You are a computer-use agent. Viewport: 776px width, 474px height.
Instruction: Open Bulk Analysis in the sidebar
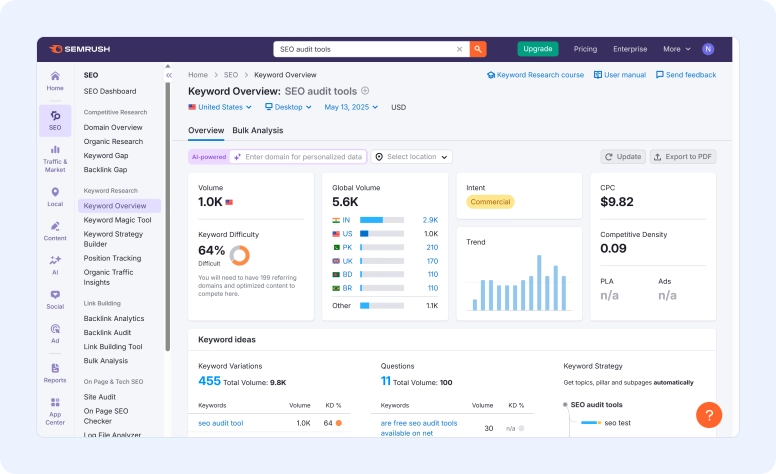click(106, 361)
